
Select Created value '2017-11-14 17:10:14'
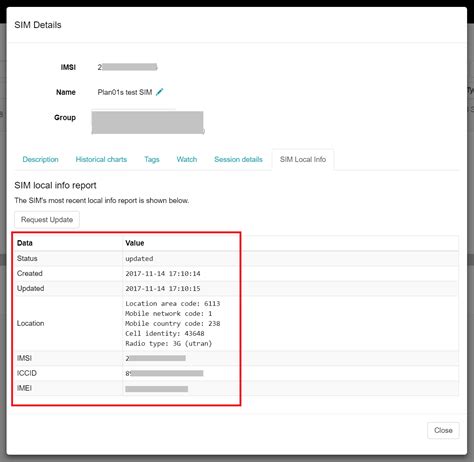pos(163,274)
